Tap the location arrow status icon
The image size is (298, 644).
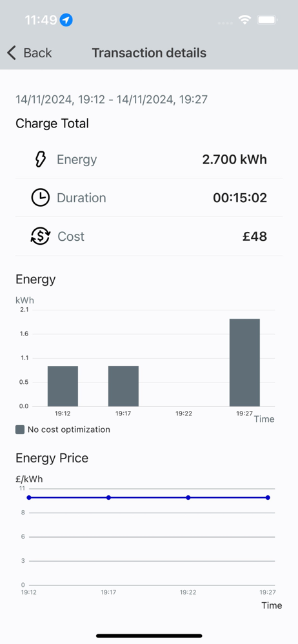pyautogui.click(x=66, y=20)
